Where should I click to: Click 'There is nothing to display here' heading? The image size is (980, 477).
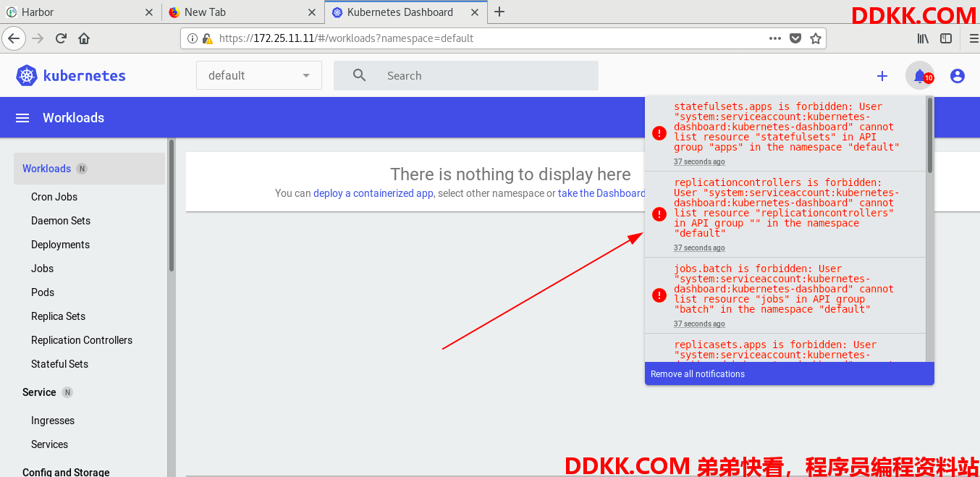(510, 174)
